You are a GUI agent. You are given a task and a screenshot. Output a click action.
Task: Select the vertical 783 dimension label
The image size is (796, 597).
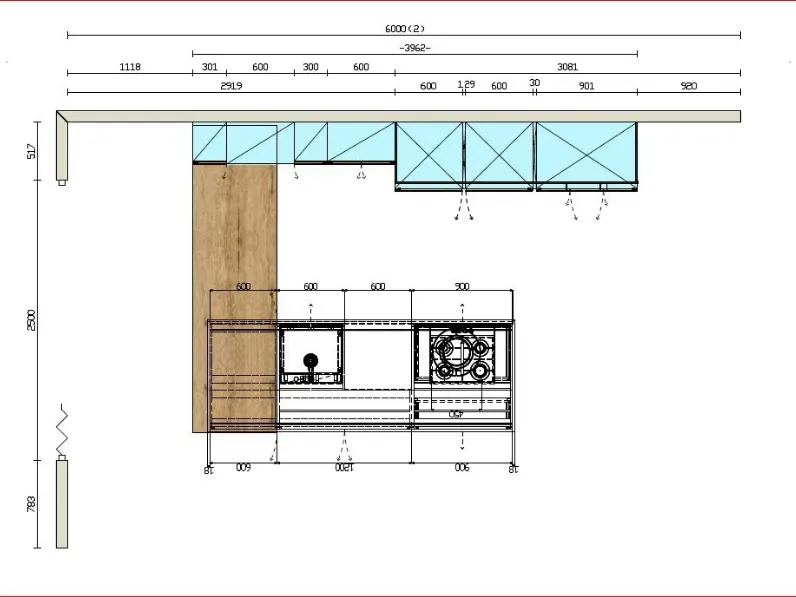pos(31,504)
